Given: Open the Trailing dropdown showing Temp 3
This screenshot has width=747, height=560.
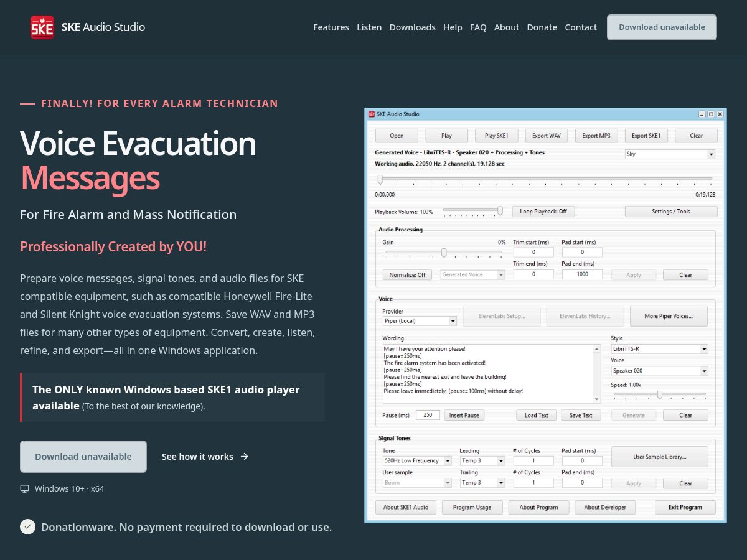Looking at the screenshot, I should pos(482,483).
